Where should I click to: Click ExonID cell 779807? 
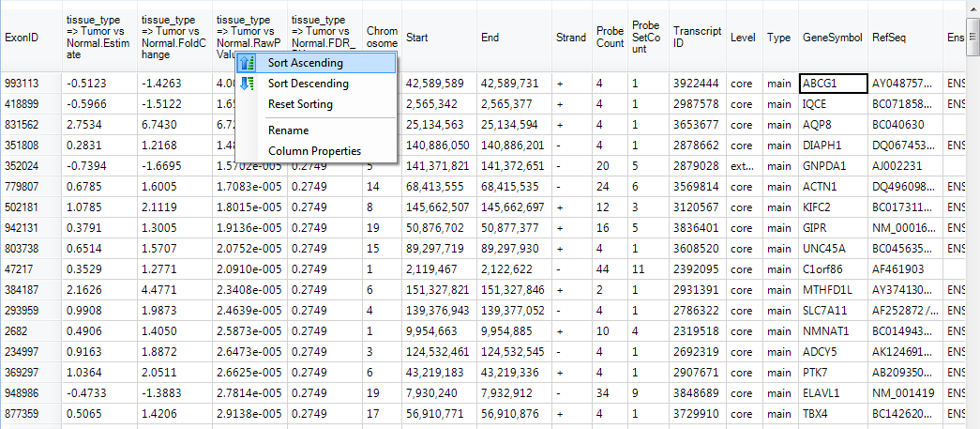click(x=31, y=187)
